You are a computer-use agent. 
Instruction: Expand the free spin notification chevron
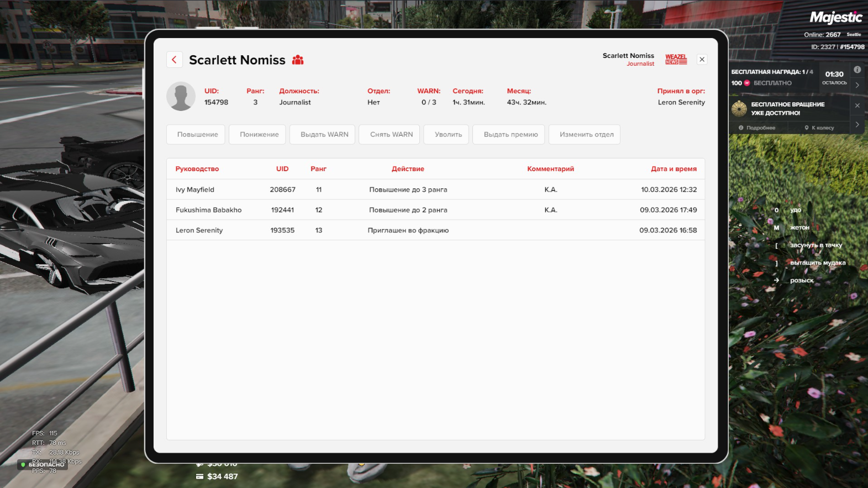coord(857,125)
